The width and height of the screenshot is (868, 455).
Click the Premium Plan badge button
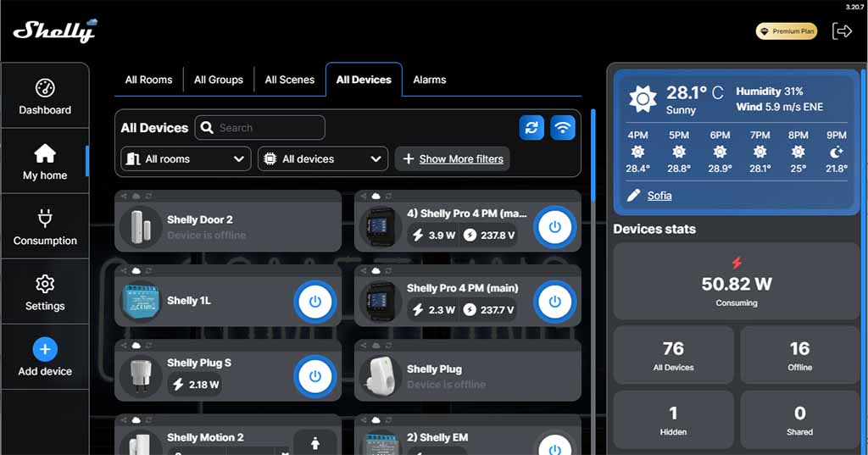[786, 31]
